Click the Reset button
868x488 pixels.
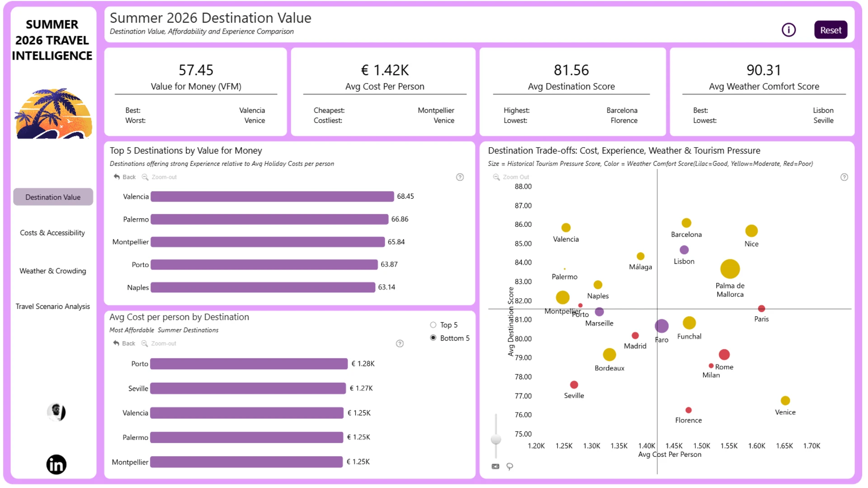pyautogui.click(x=830, y=30)
